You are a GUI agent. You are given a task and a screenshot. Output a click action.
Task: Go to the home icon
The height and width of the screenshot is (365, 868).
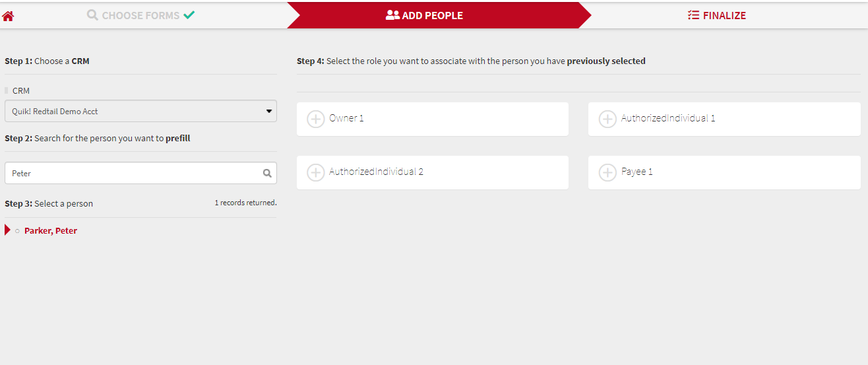8,16
